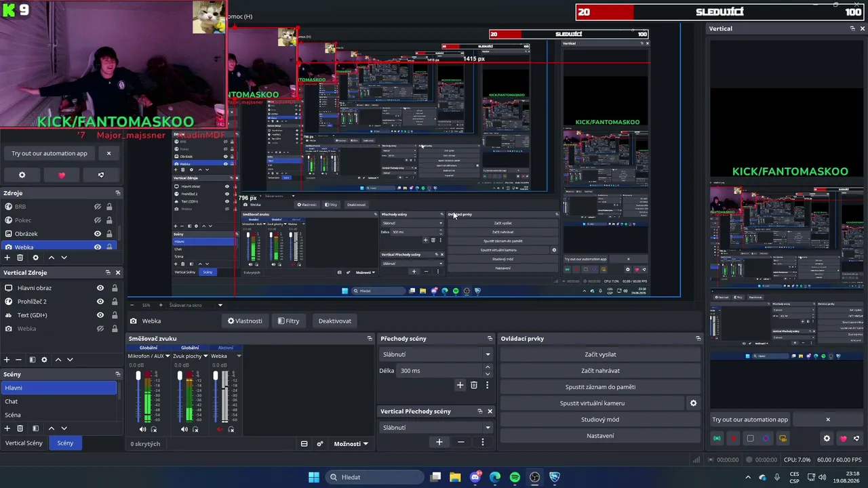Open filters icon in Vertical Zdroje toolbar
The height and width of the screenshot is (488, 868).
coord(32,360)
